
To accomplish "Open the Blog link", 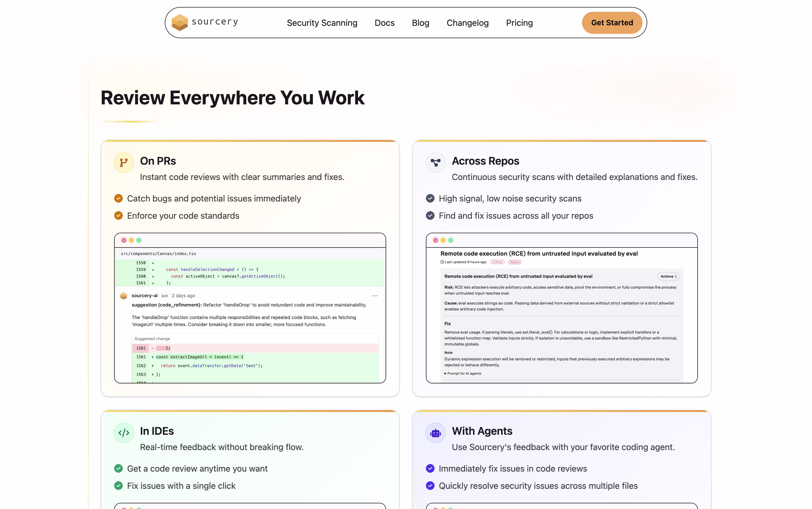I will [x=420, y=23].
